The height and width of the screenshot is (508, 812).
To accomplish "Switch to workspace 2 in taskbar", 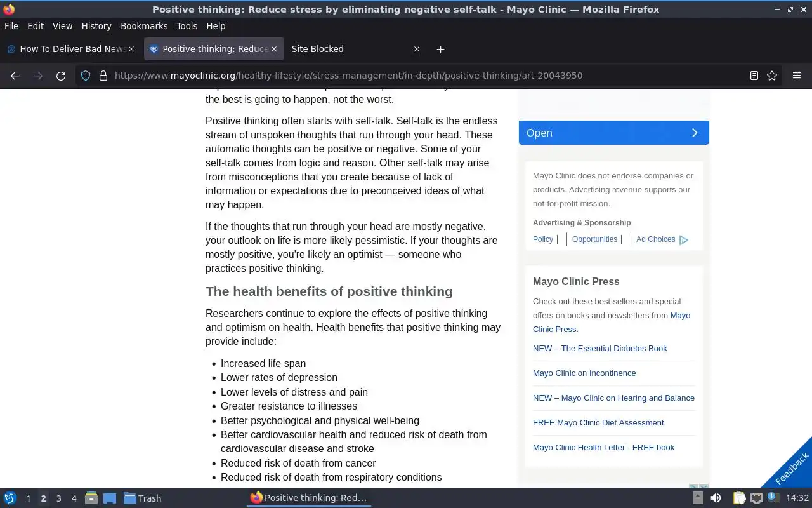I will (43, 498).
